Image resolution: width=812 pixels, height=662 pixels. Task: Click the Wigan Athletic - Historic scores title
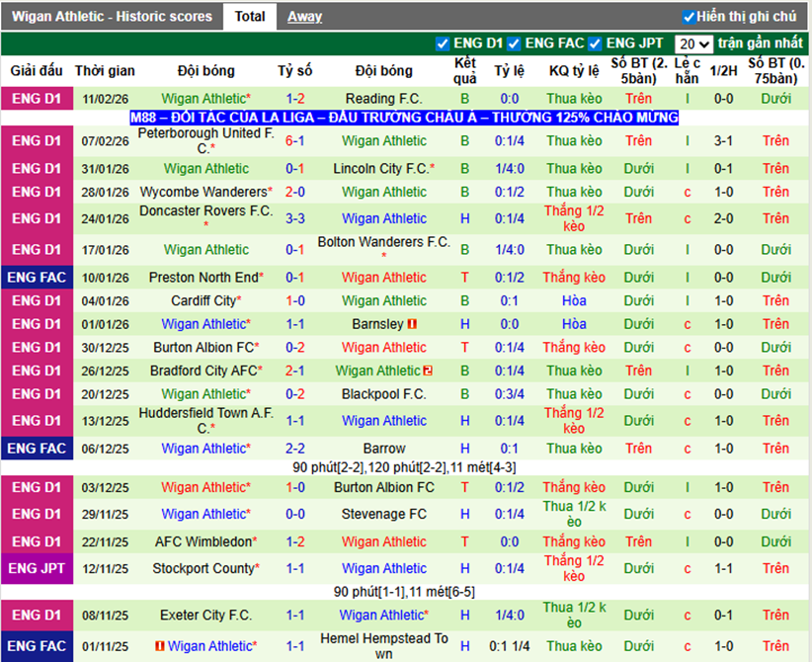point(112,17)
